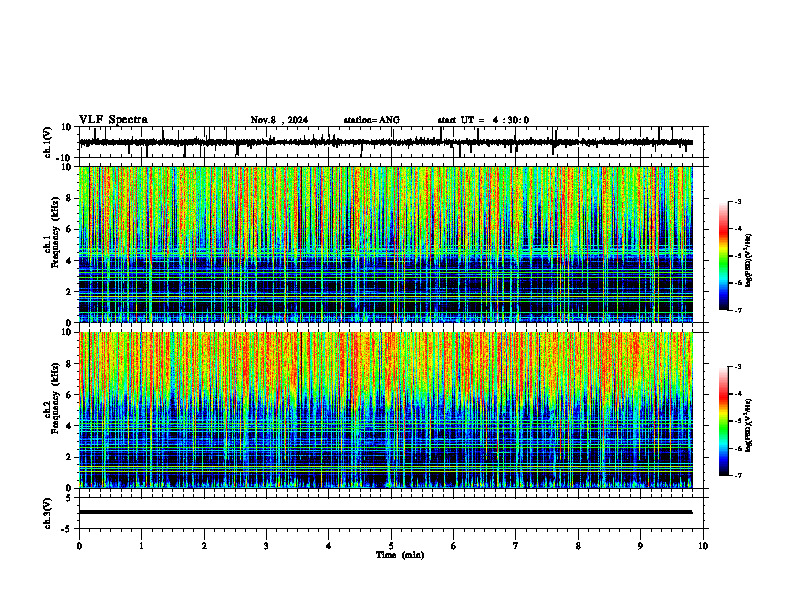Click the "-7" label on ch.1 colorbar
The height and width of the screenshot is (612, 792).
[738, 310]
